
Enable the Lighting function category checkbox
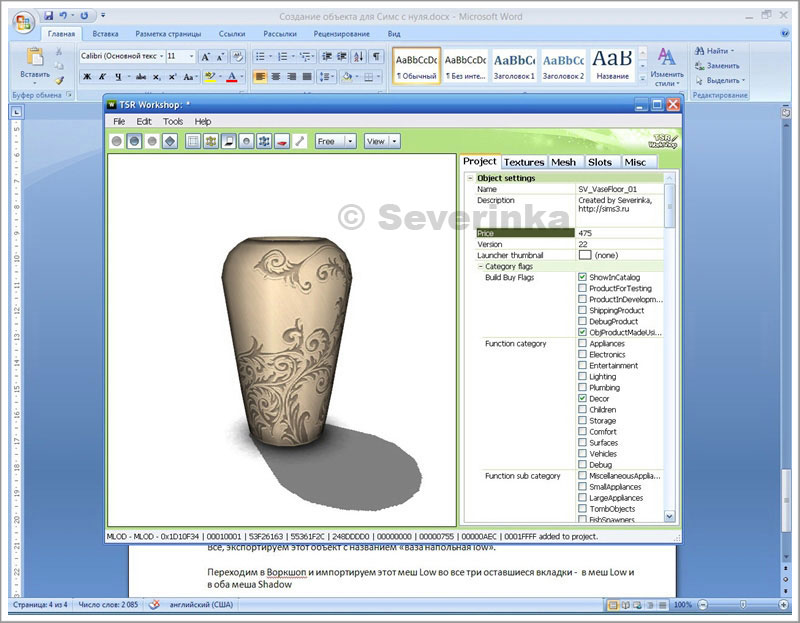(583, 377)
